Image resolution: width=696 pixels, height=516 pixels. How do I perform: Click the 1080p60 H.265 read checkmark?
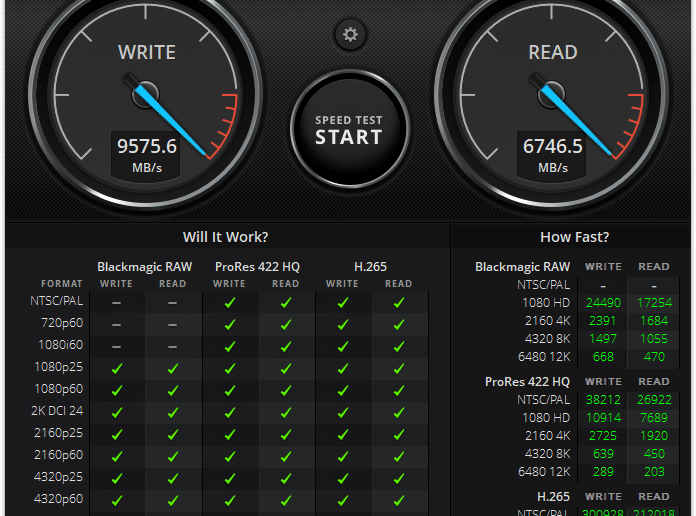pyautogui.click(x=399, y=391)
